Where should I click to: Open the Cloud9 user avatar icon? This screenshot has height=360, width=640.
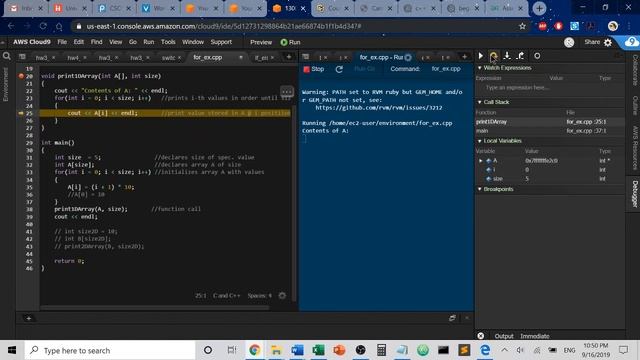[569, 42]
